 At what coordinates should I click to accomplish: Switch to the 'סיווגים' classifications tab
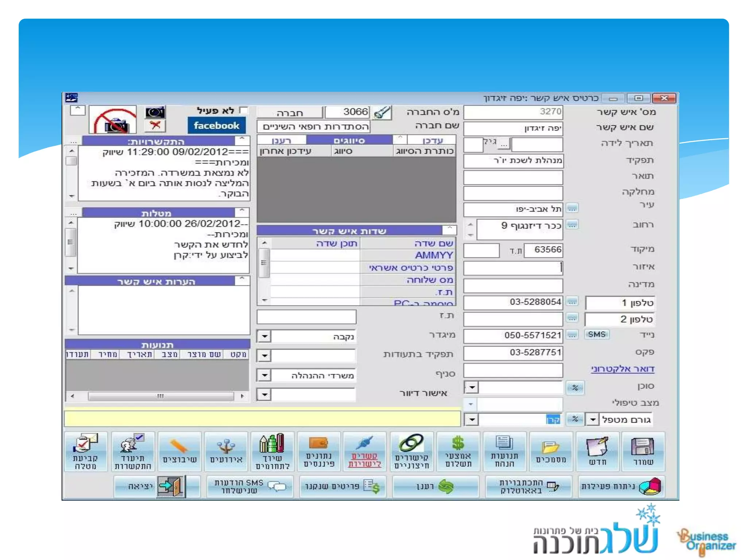(x=349, y=140)
